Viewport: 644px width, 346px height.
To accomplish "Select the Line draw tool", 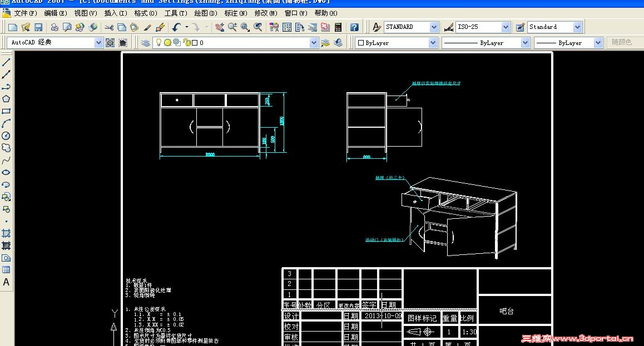I will [x=6, y=62].
